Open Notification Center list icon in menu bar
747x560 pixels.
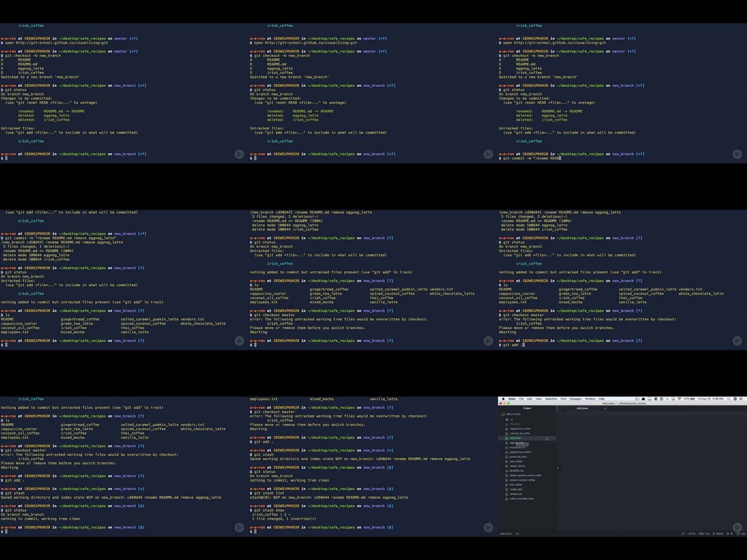[x=741, y=399]
